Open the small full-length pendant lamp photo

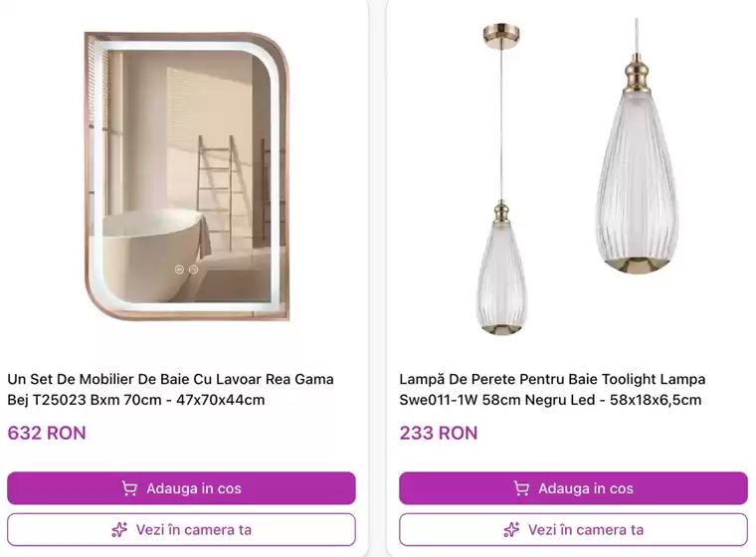(501, 179)
